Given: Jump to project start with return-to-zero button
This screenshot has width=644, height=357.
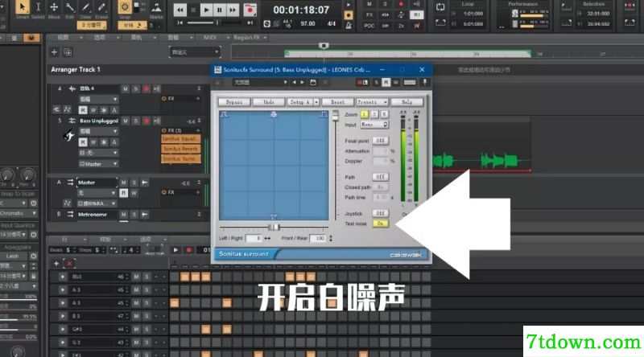Looking at the screenshot, I should [180, 23].
